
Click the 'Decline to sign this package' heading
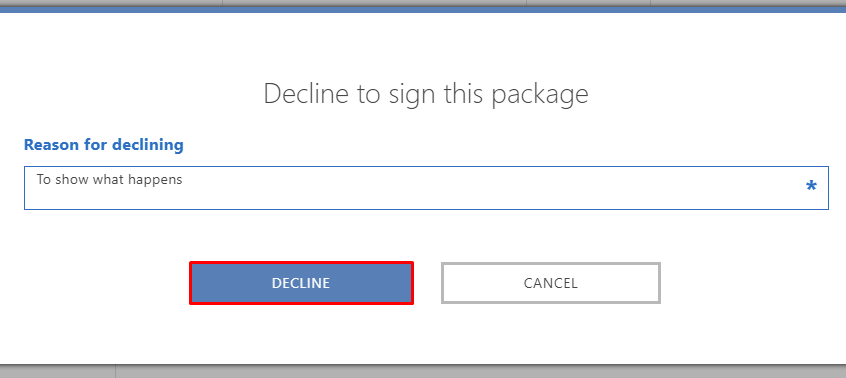426,94
